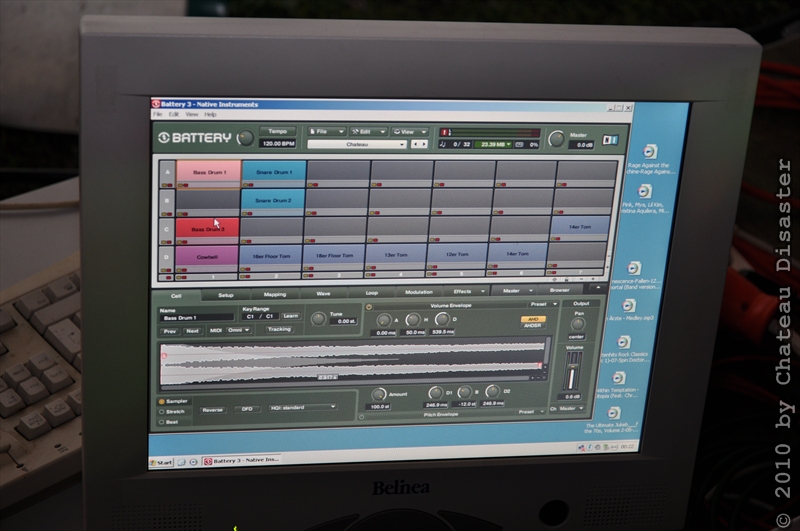Click the pitch envelope D2 knob

tap(492, 391)
